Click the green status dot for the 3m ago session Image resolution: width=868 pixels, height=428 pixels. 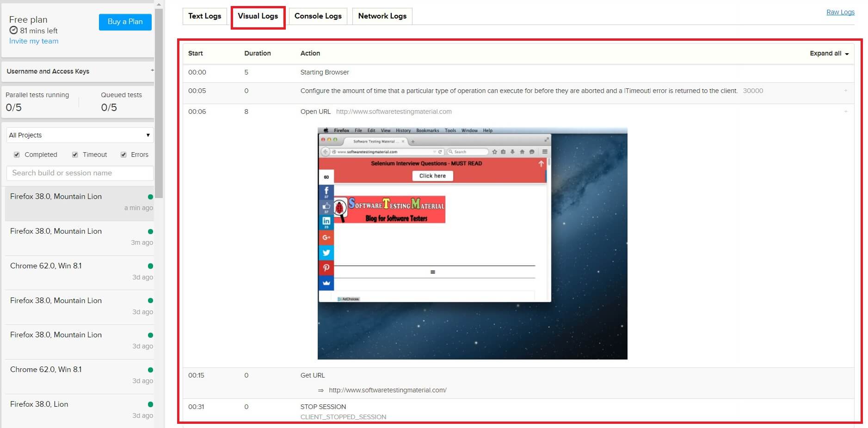point(150,231)
